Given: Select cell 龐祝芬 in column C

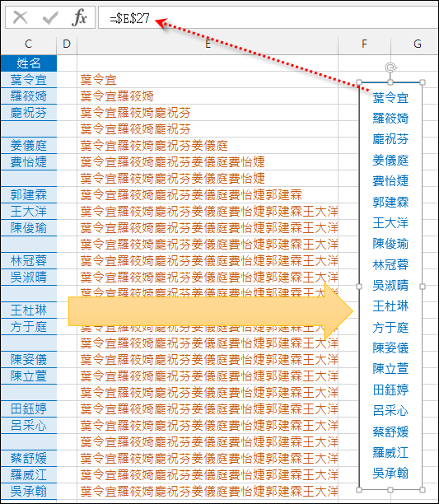Looking at the screenshot, I should (29, 113).
